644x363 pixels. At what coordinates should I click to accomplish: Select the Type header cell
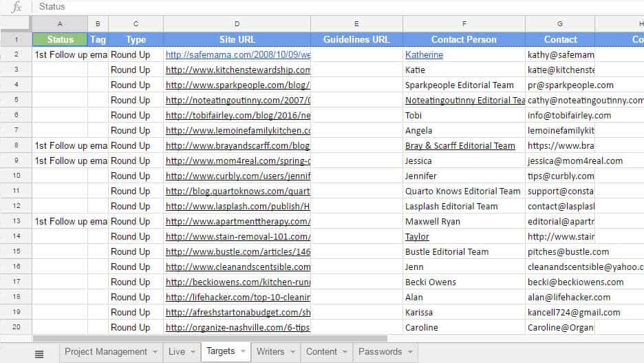coord(136,39)
